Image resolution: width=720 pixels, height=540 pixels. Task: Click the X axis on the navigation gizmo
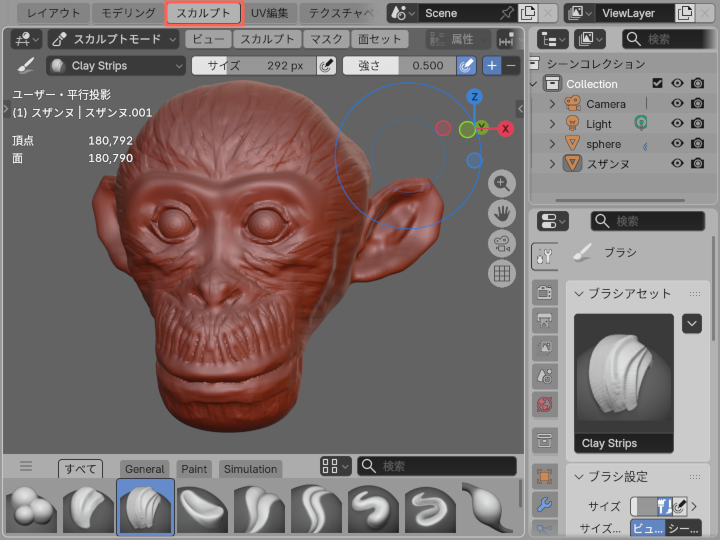(505, 129)
